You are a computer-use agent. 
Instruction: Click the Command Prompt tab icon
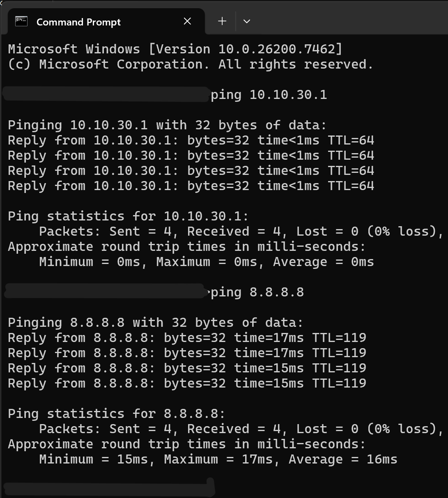(x=21, y=21)
